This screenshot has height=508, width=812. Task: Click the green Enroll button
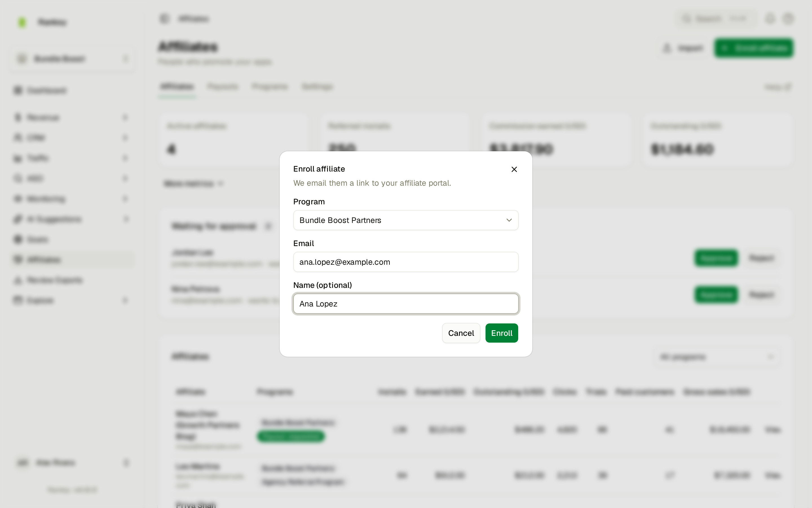tap(502, 333)
